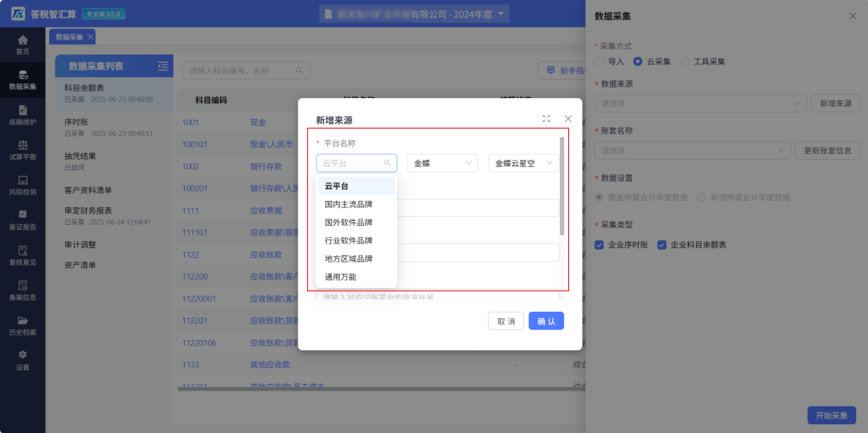Open 风险检测 sidebar item
This screenshot has height=433, width=868.
coord(23,186)
